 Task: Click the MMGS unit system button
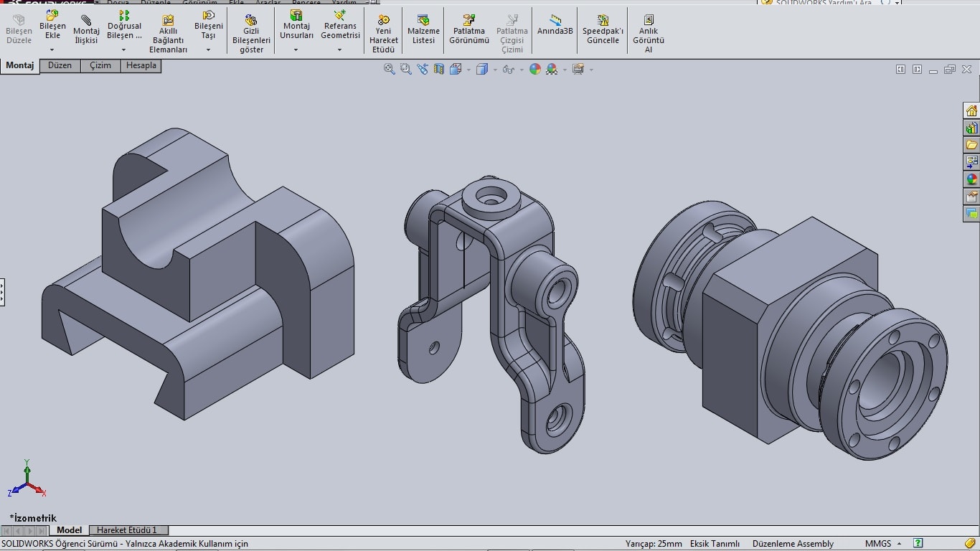pos(878,544)
